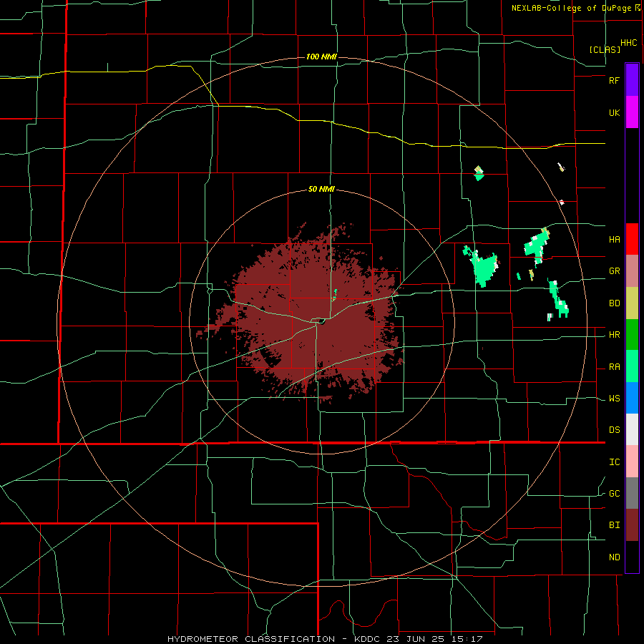644x644 pixels.
Task: Click the brown BI legend swatch
Action: (x=632, y=525)
